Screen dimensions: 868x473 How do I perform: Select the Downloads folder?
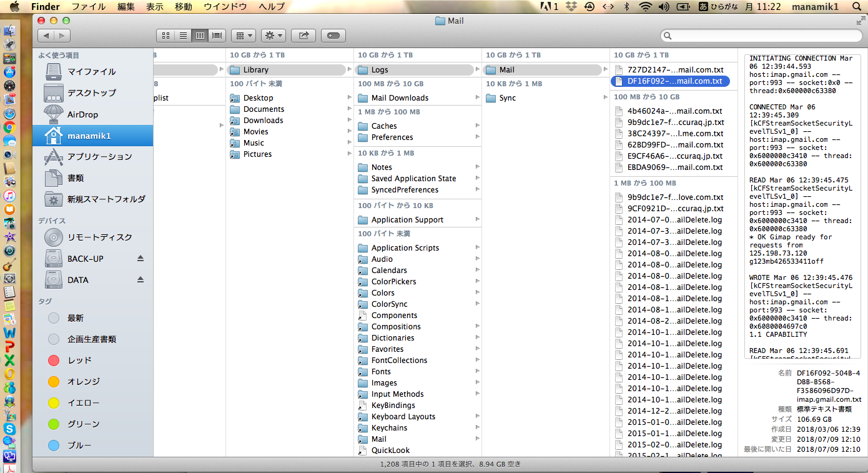[x=289, y=121]
